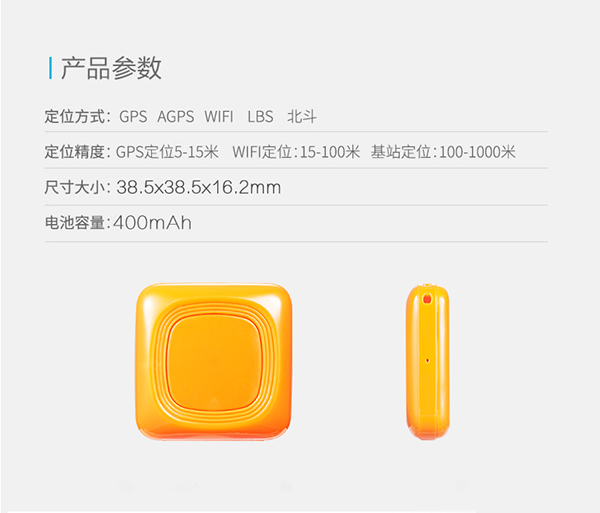Click the 400mAh battery value
The image size is (600, 513).
[152, 223]
